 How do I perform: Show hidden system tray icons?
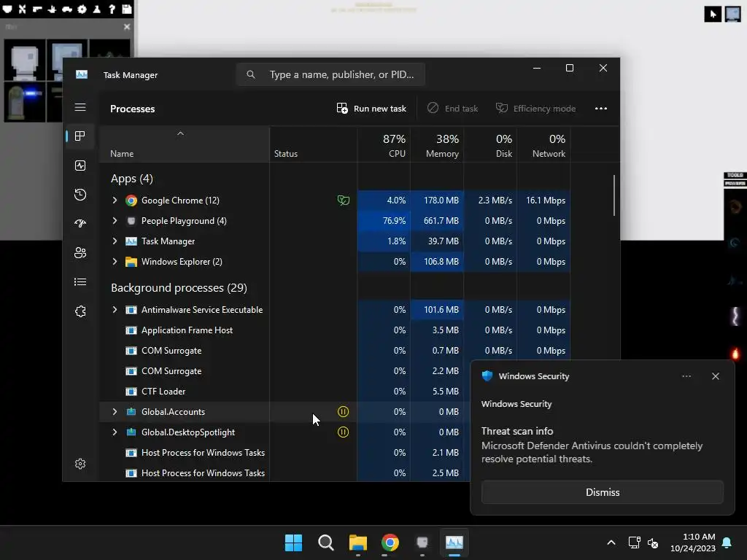(x=611, y=542)
